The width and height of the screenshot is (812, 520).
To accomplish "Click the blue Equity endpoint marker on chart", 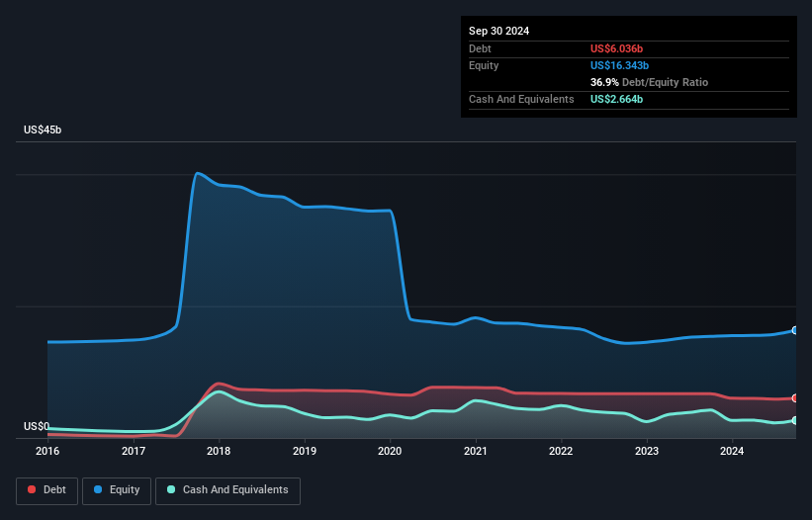I will [795, 330].
